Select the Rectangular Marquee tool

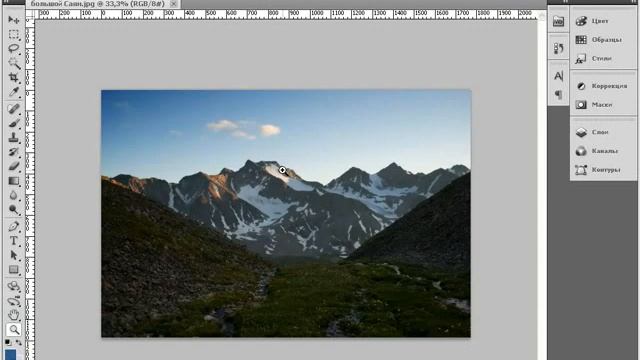coord(14,34)
